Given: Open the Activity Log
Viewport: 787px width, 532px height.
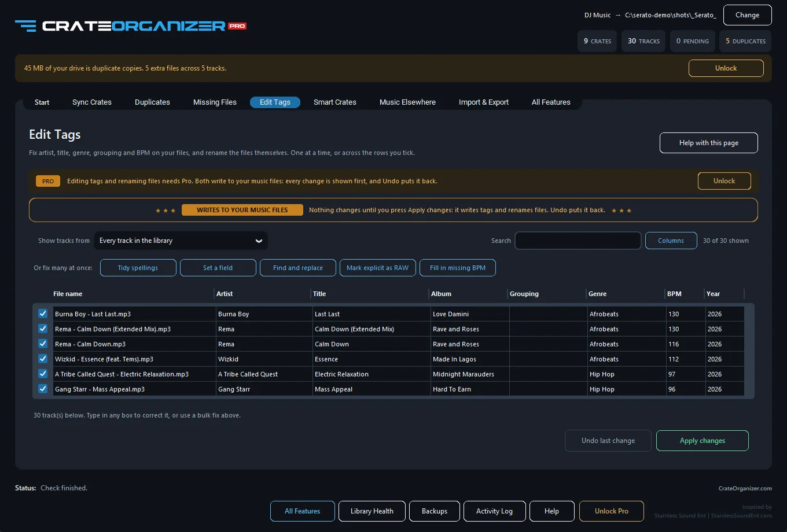Looking at the screenshot, I should pos(494,511).
